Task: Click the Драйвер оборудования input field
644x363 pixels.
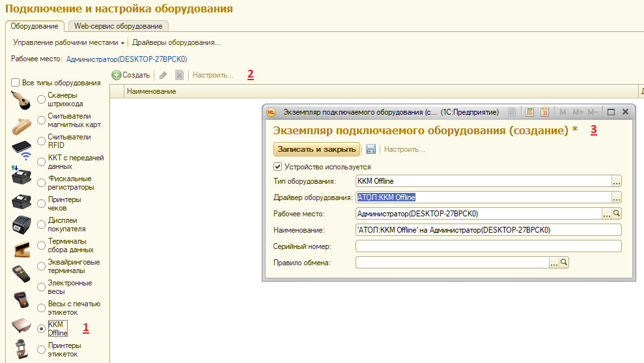Action: click(484, 197)
